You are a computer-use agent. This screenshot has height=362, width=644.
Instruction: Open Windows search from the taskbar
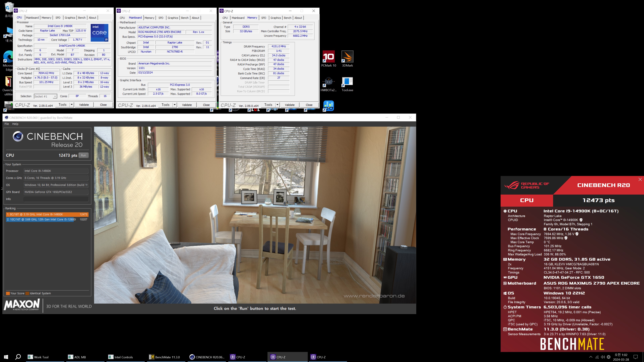[x=18, y=357]
